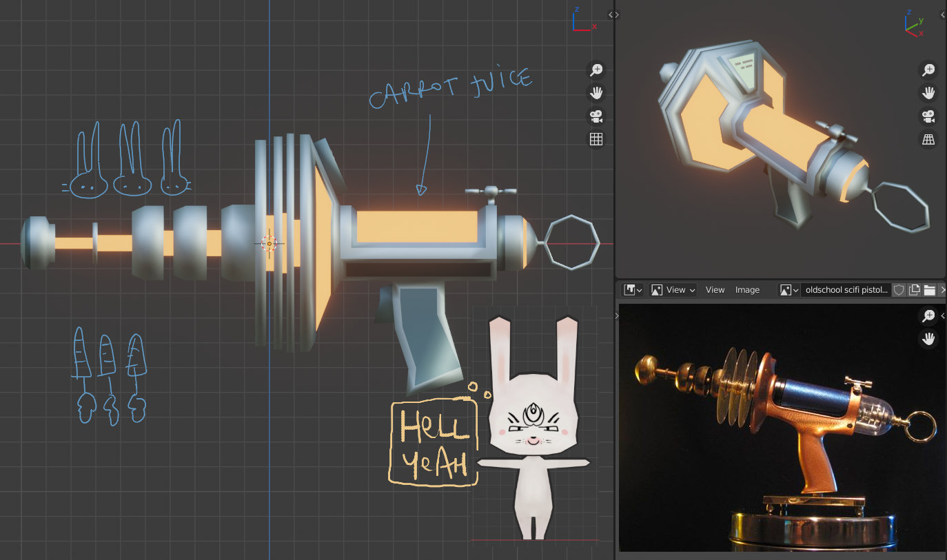Image resolution: width=947 pixels, height=560 pixels.
Task: Click the Zoom icon in the top-right 3D viewport
Action: click(928, 69)
